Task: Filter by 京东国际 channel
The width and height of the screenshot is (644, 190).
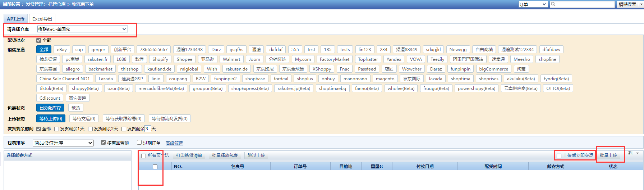Action: tap(411, 78)
